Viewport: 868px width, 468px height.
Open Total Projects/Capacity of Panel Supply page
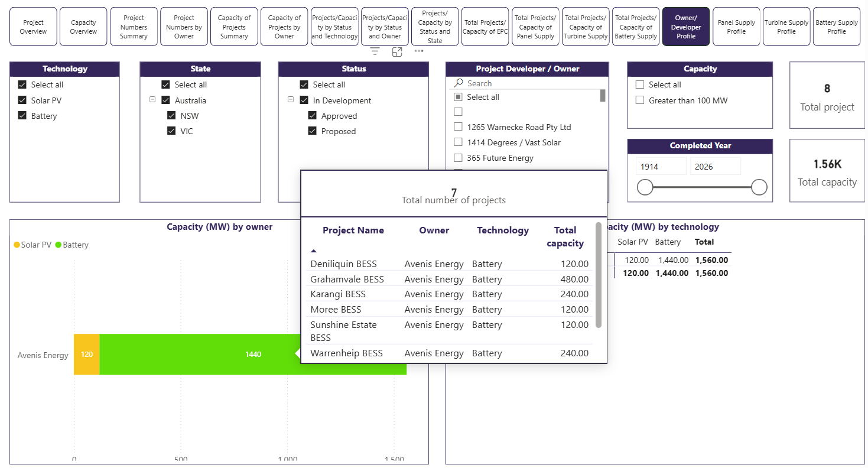(x=535, y=27)
